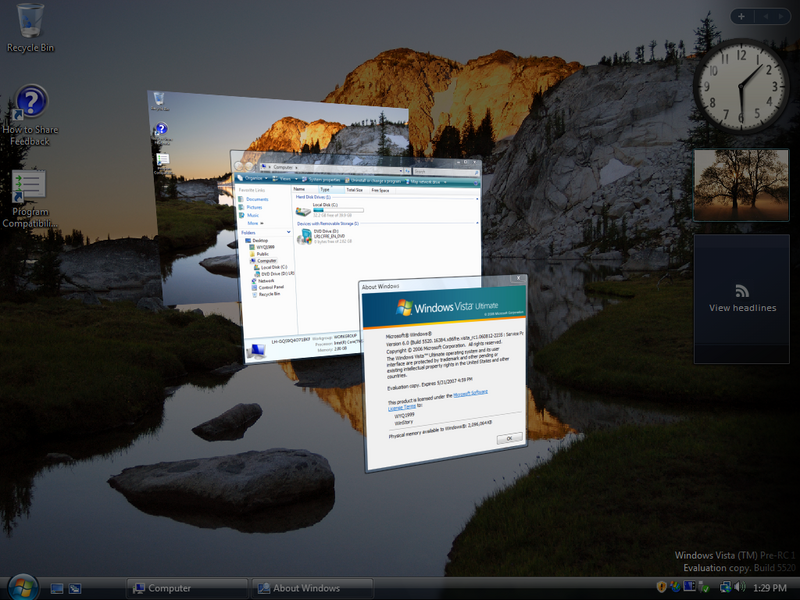Click the Start orb on the taskbar
The width and height of the screenshot is (800, 600).
coord(22,587)
